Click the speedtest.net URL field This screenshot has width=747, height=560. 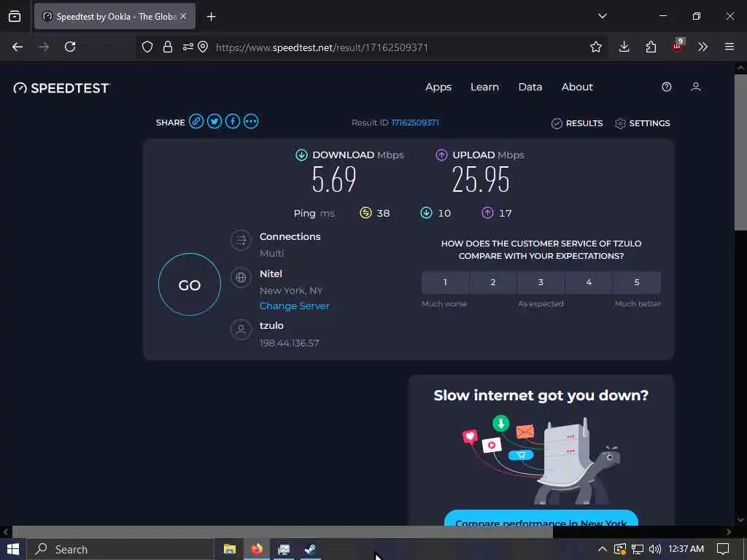coord(322,47)
